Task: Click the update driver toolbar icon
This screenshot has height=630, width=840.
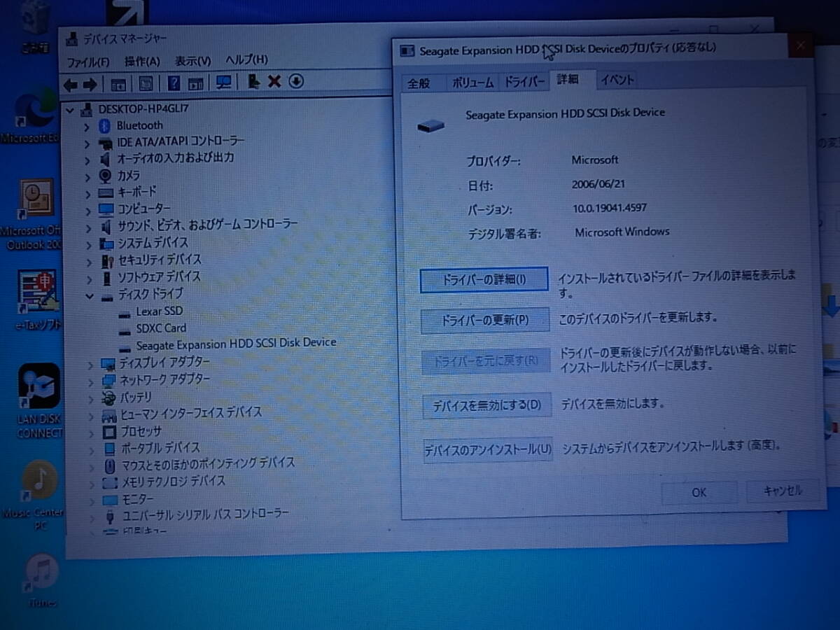Action: pyautogui.click(x=253, y=82)
